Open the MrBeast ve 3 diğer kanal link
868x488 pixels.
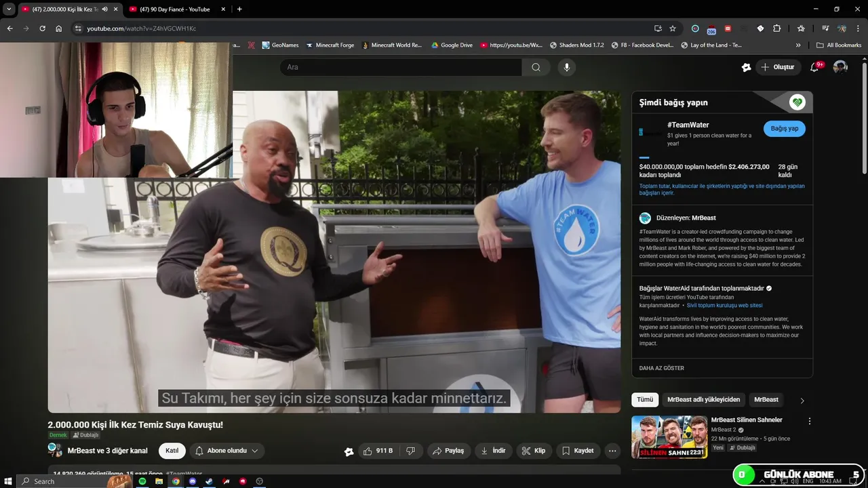pyautogui.click(x=107, y=451)
